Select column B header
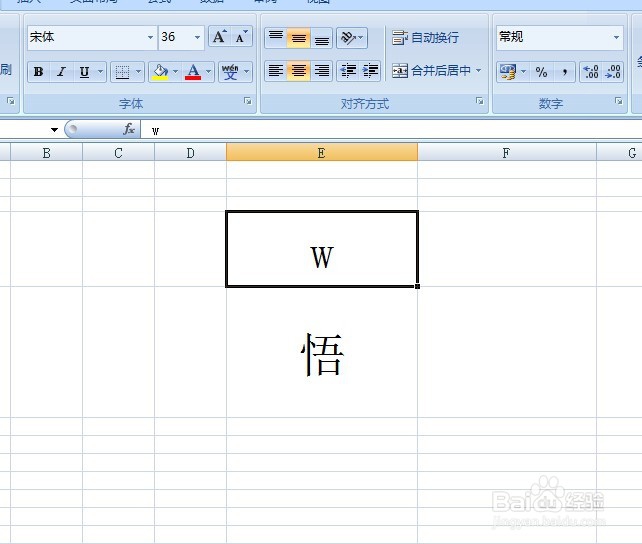This screenshot has height=544, width=642. [46, 153]
